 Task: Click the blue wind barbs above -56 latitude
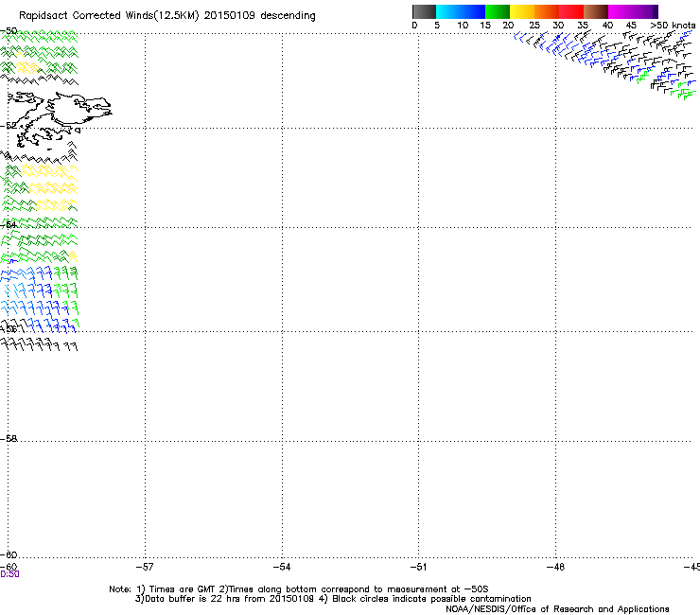33,299
